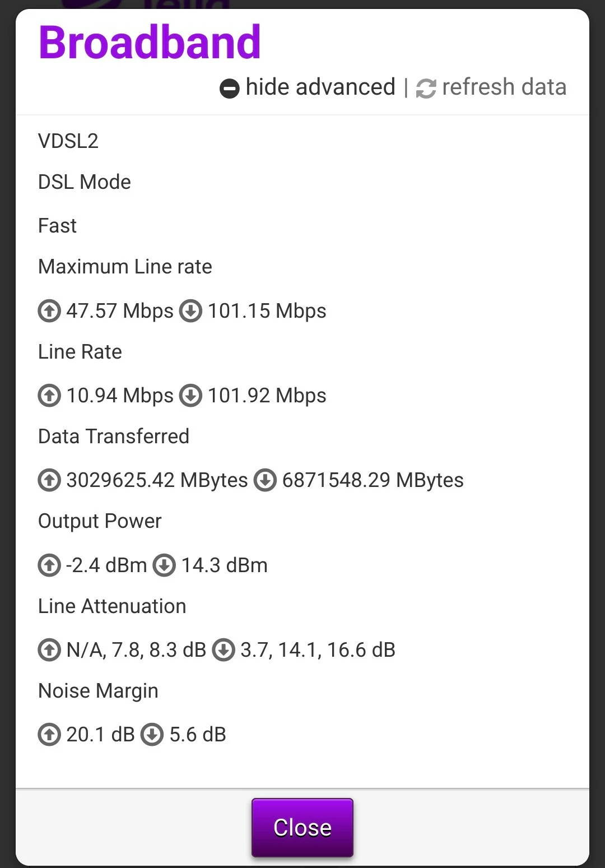
Task: Collapse details via hide advanced link
Action: pos(320,87)
